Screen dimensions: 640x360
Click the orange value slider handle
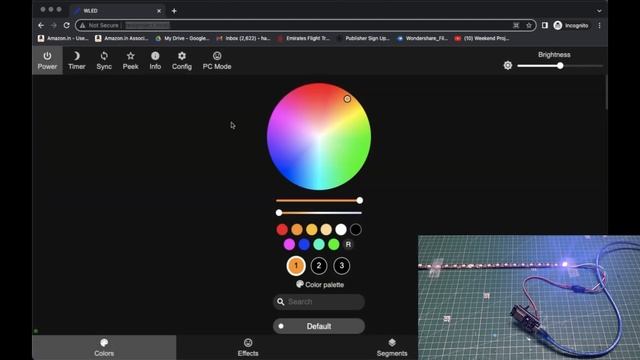(360, 200)
